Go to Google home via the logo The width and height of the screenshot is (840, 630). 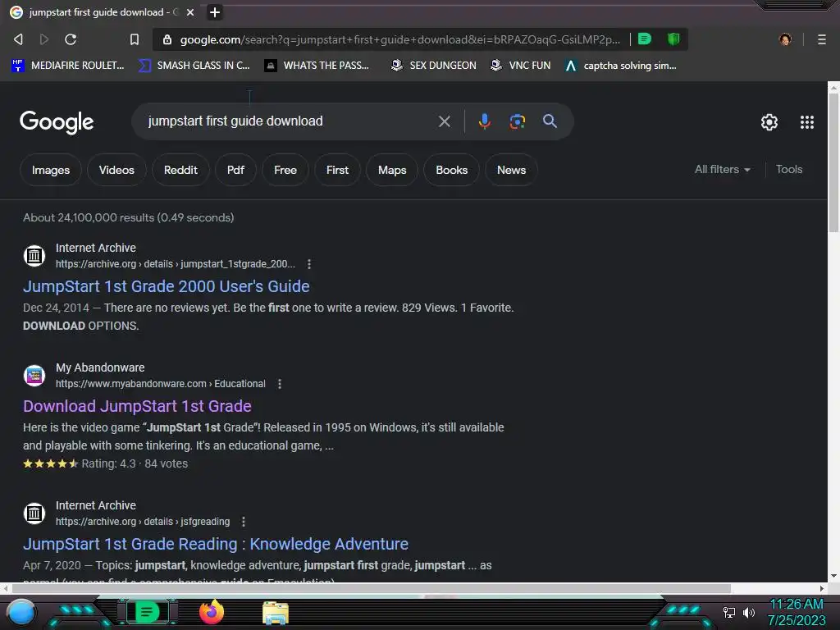pos(57,122)
